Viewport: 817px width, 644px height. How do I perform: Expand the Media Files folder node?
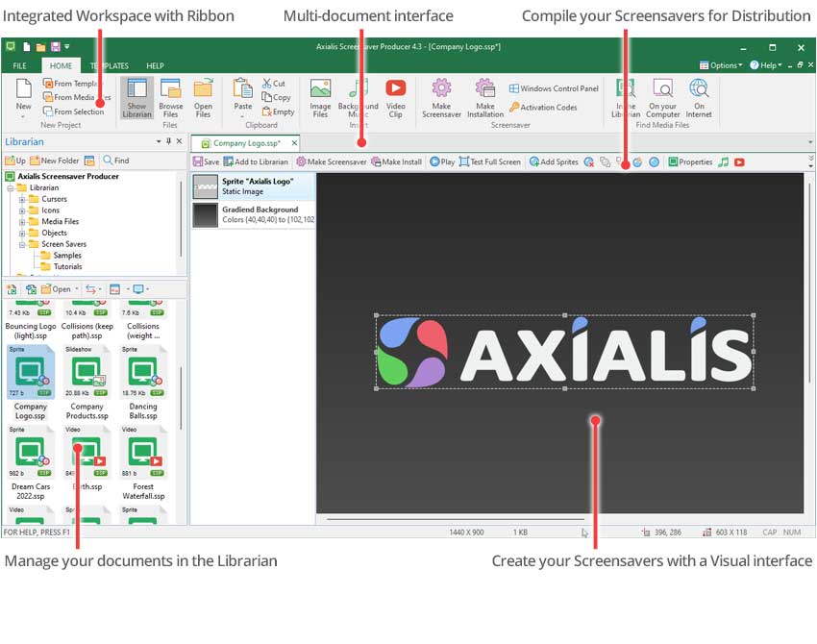coord(22,222)
